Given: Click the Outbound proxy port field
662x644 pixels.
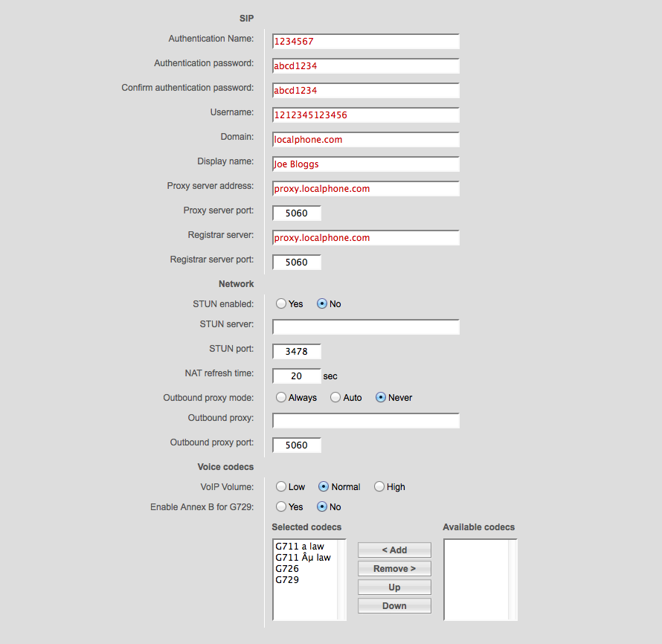Looking at the screenshot, I should [296, 445].
